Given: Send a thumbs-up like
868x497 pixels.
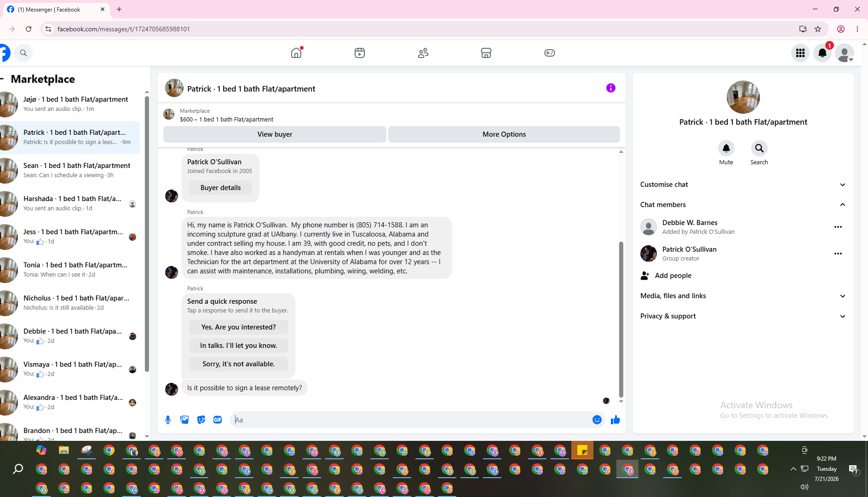Looking at the screenshot, I should [615, 420].
